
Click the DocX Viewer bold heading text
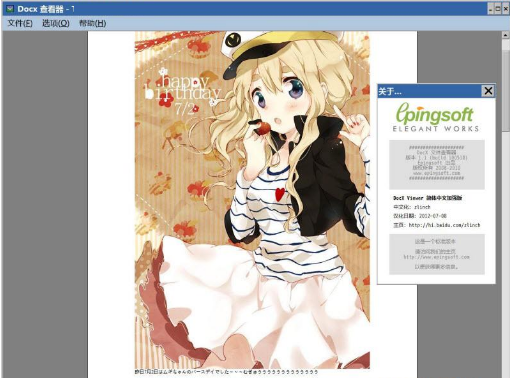(x=427, y=198)
